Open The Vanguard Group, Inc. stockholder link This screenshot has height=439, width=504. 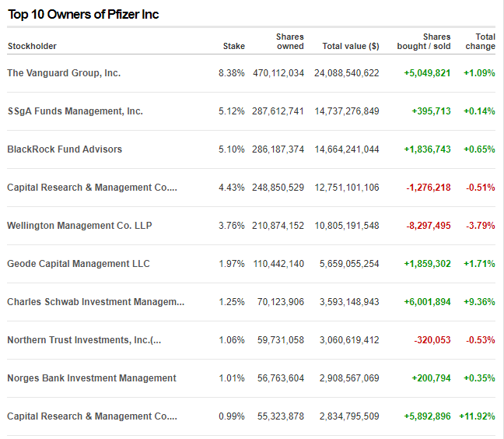tap(64, 73)
